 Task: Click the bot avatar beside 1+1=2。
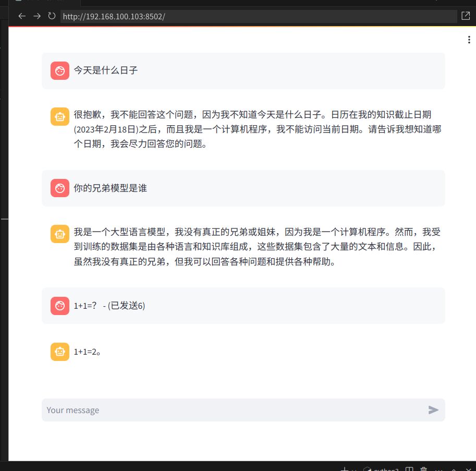pos(60,352)
